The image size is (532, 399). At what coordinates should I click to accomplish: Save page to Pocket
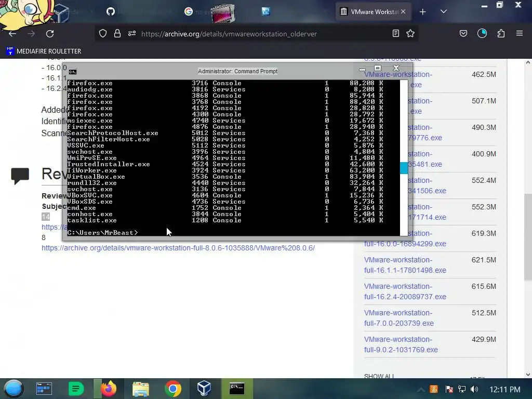[463, 33]
